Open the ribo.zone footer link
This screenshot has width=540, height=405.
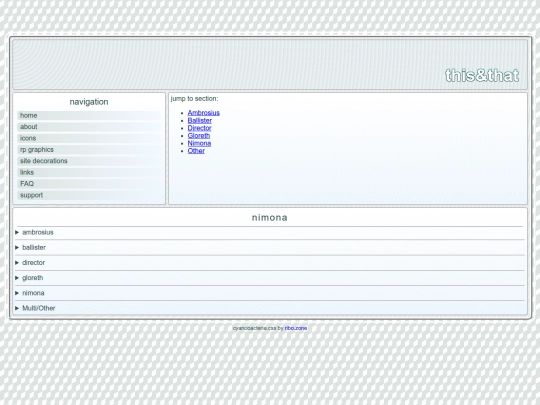[295, 328]
